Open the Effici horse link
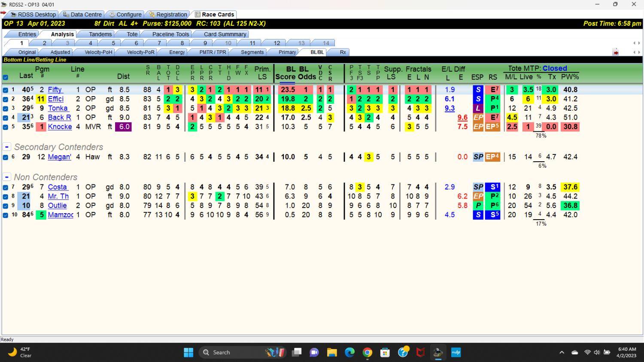This screenshot has width=644, height=362. pos(56,99)
